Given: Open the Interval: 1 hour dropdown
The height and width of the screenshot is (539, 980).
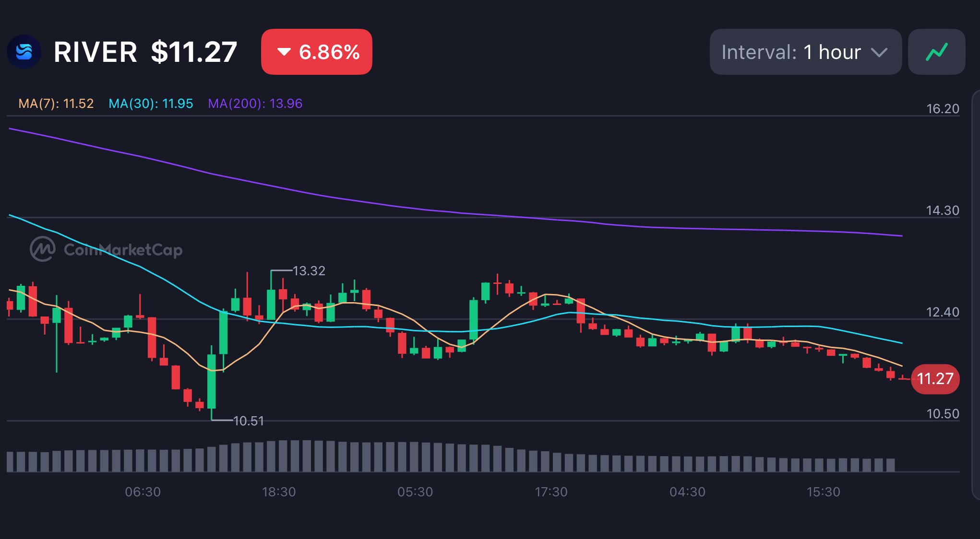Looking at the screenshot, I should (x=805, y=52).
